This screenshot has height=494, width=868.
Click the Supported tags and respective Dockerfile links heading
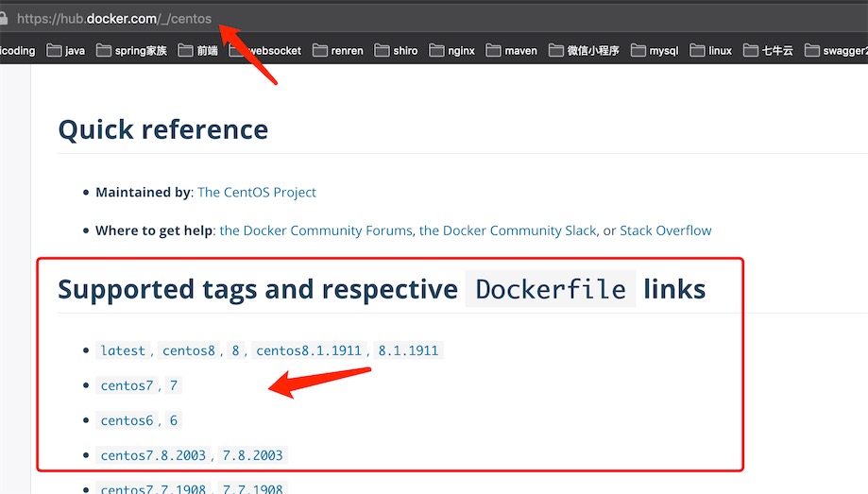[x=382, y=289]
